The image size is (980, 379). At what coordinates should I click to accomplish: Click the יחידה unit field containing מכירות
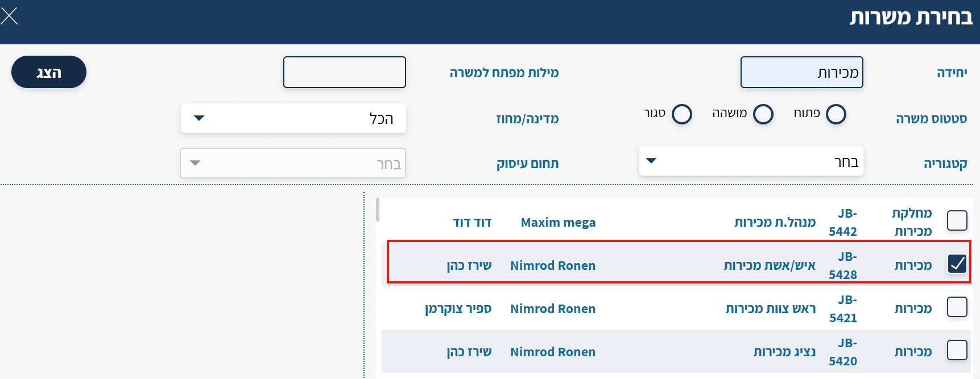click(x=801, y=72)
